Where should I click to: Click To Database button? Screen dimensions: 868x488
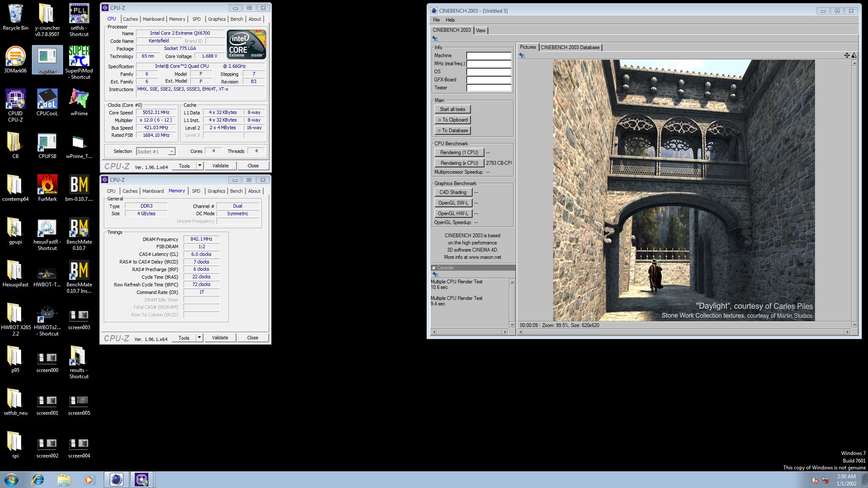452,130
